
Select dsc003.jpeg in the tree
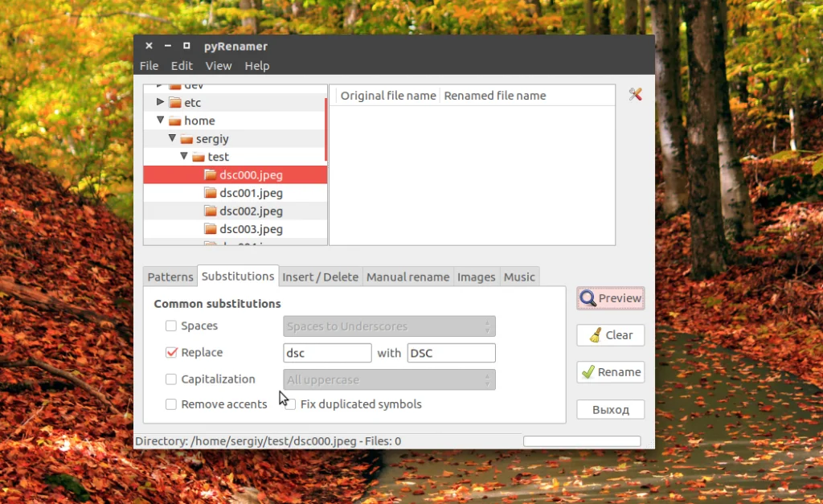pyautogui.click(x=235, y=229)
